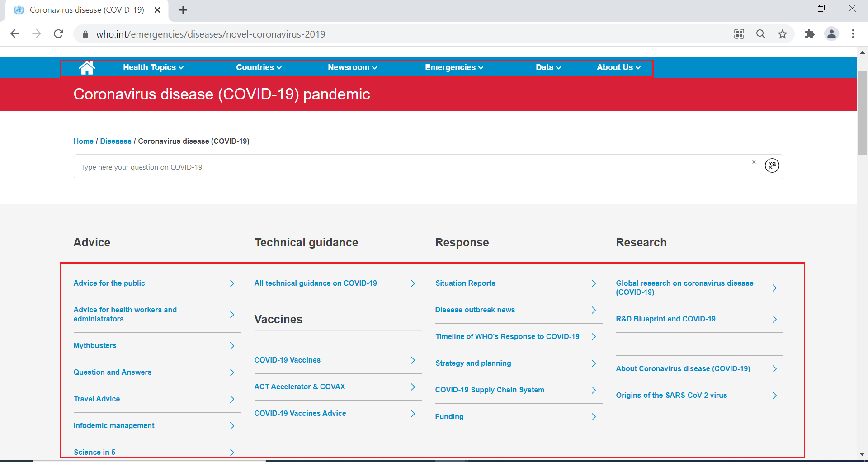
Task: Close the Coronavirus disease tab
Action: point(157,10)
